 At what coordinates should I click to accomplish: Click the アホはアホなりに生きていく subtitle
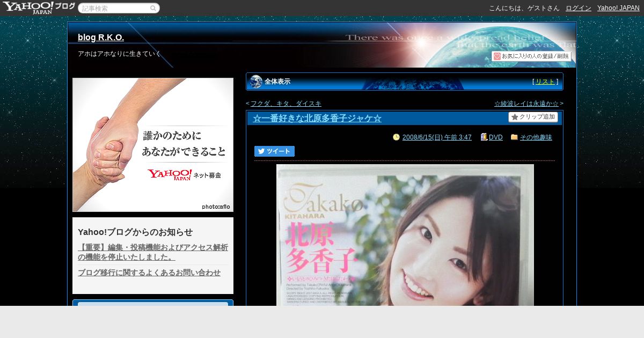[x=119, y=54]
